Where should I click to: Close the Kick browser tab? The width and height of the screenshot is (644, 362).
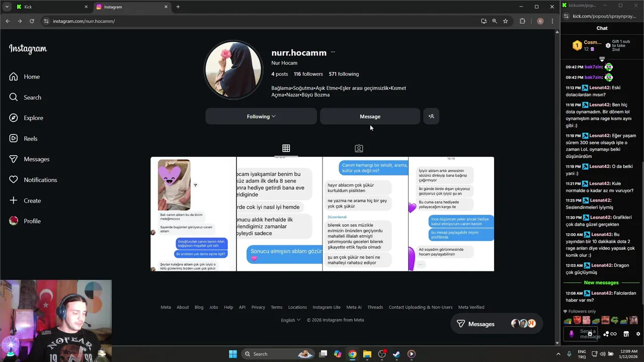click(x=86, y=7)
